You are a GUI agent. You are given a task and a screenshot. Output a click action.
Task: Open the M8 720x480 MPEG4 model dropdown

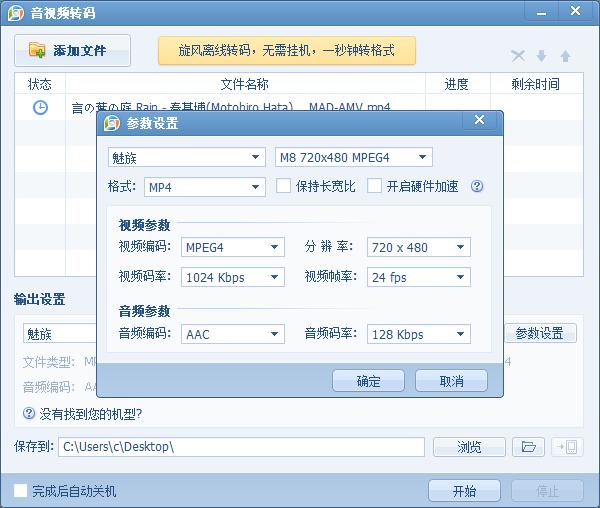[354, 157]
